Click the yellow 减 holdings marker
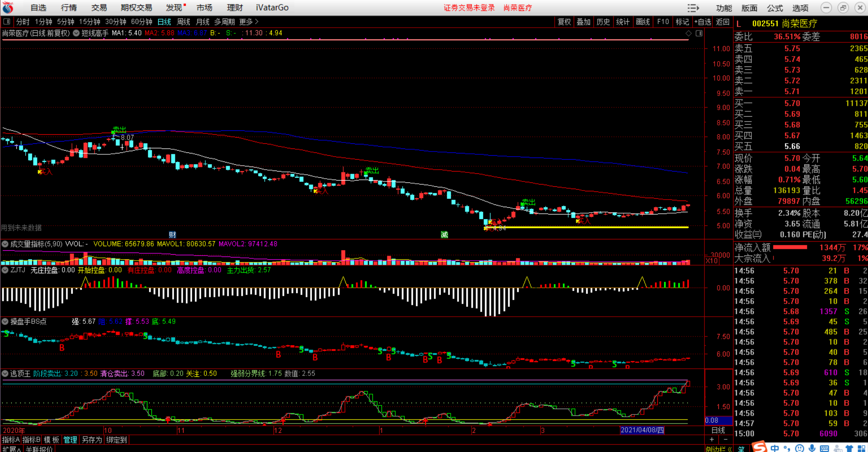This screenshot has width=868, height=452. (x=444, y=234)
